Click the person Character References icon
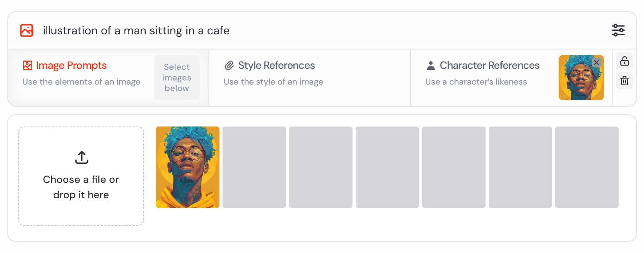 click(x=431, y=65)
